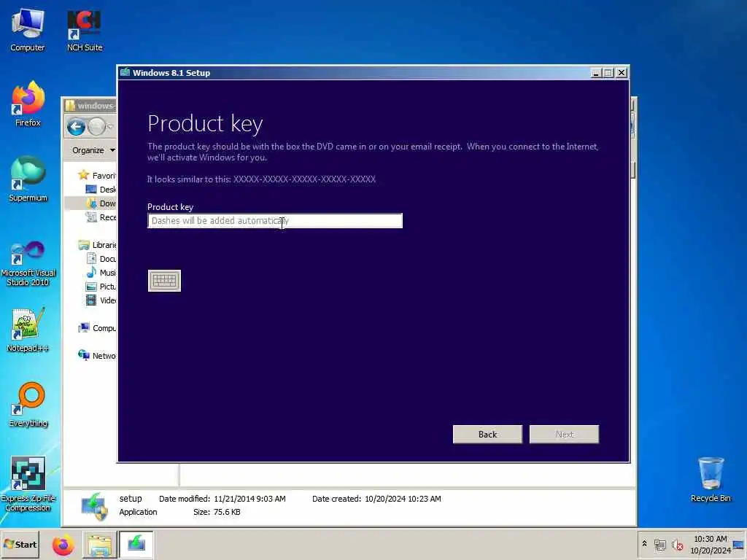Select Favorites in Explorer navigation pane
Image resolution: width=747 pixels, height=560 pixels.
tap(97, 175)
